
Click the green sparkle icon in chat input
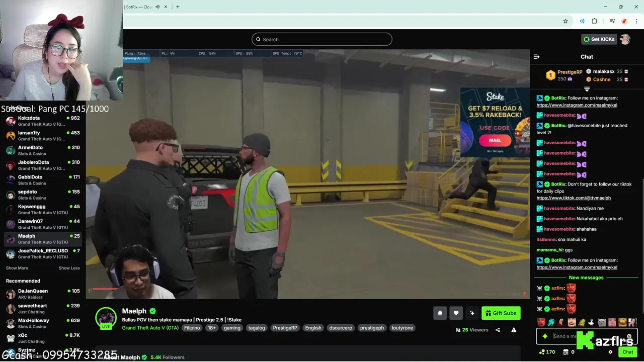click(x=545, y=336)
